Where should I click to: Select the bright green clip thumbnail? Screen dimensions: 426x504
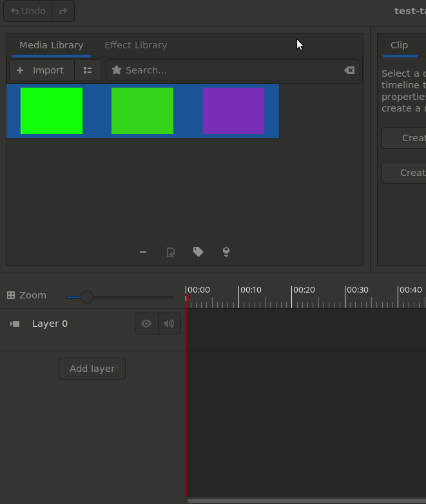[52, 111]
